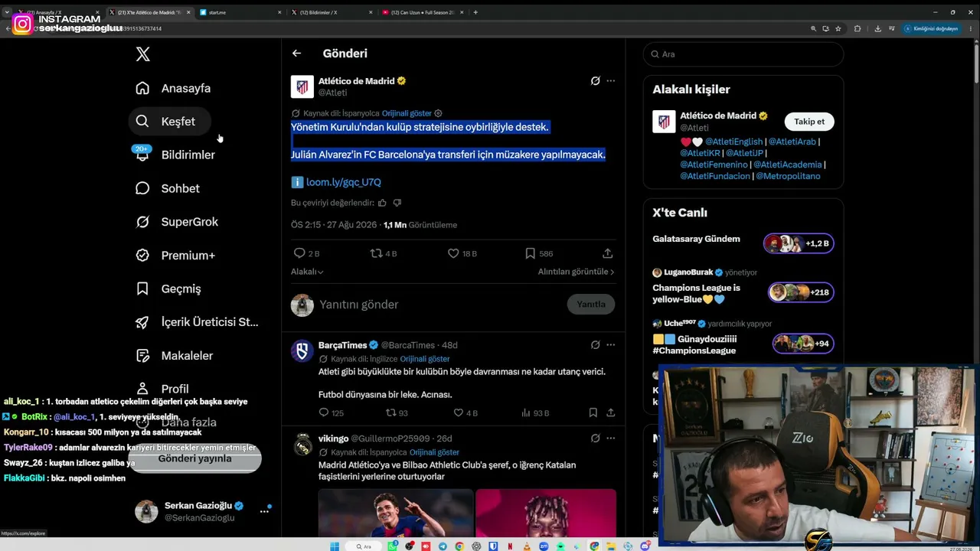Open the Anasayfa home page
The height and width of the screenshot is (551, 980).
pos(173,88)
